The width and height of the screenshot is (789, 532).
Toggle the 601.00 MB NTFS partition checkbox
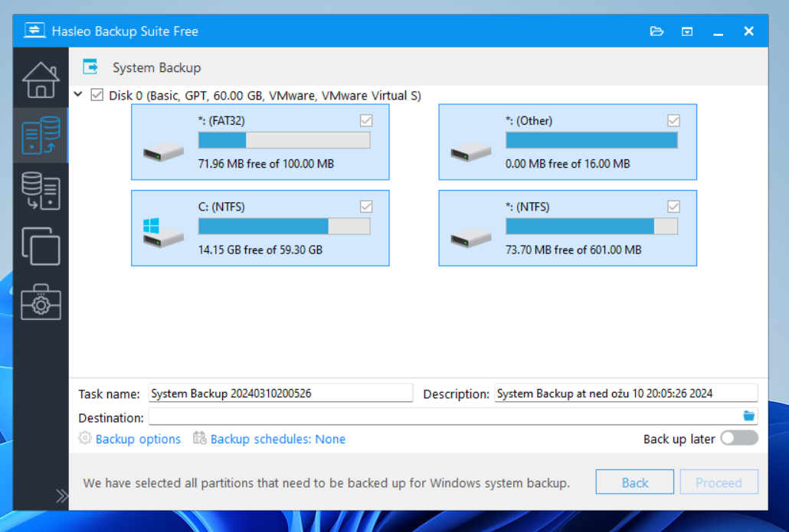(673, 207)
